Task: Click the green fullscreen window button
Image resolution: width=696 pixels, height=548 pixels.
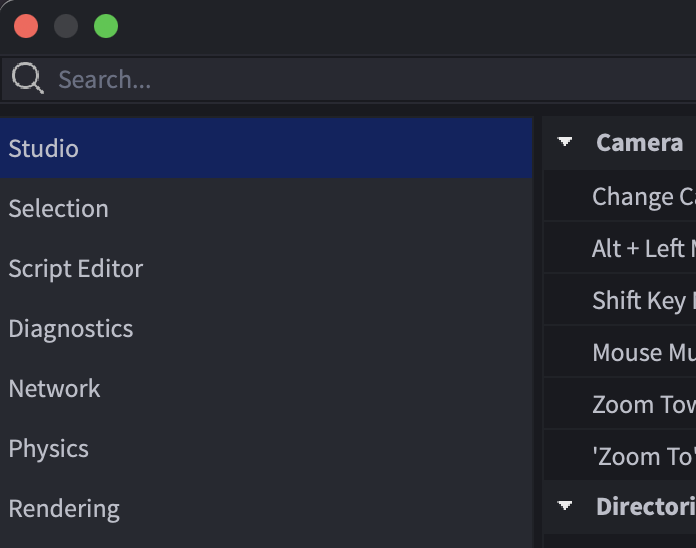Action: (x=106, y=26)
